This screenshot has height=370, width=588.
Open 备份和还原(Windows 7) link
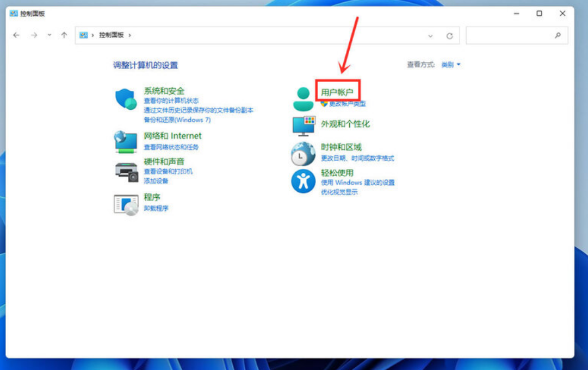[177, 120]
